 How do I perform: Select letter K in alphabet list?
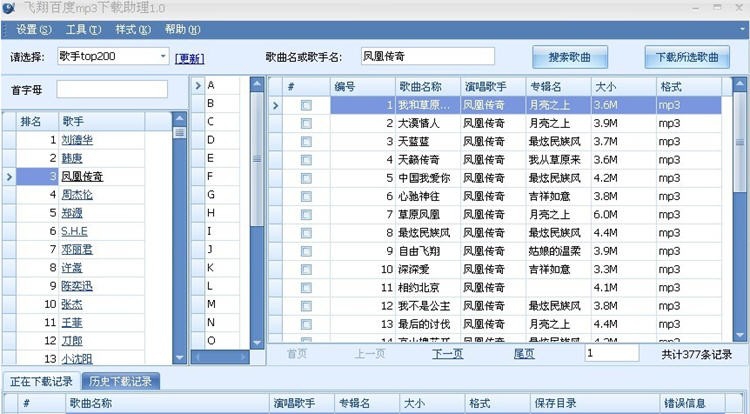[x=222, y=268]
